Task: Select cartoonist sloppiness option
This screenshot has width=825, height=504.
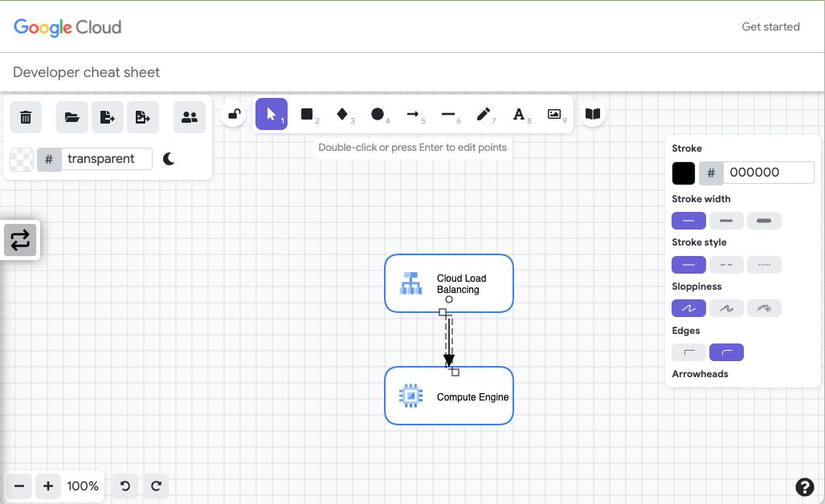Action: click(x=764, y=308)
